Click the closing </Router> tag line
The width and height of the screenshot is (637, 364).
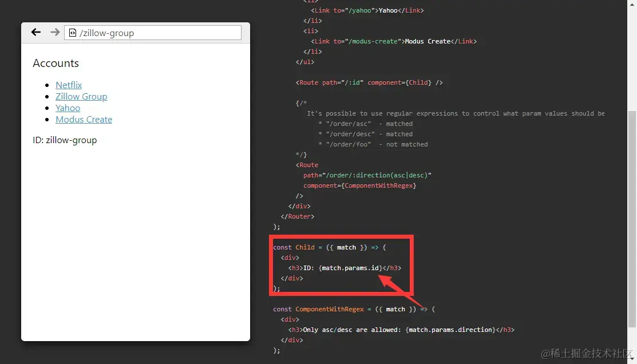point(298,216)
